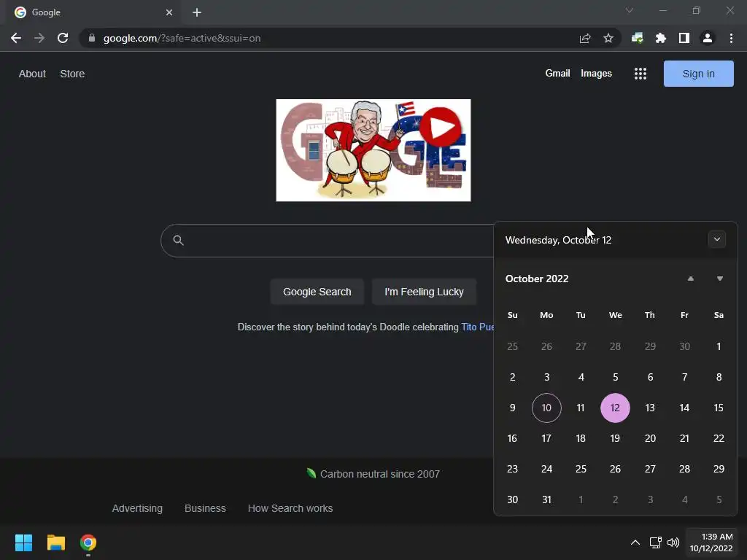Bookmark this tab with the star icon

[x=608, y=38]
